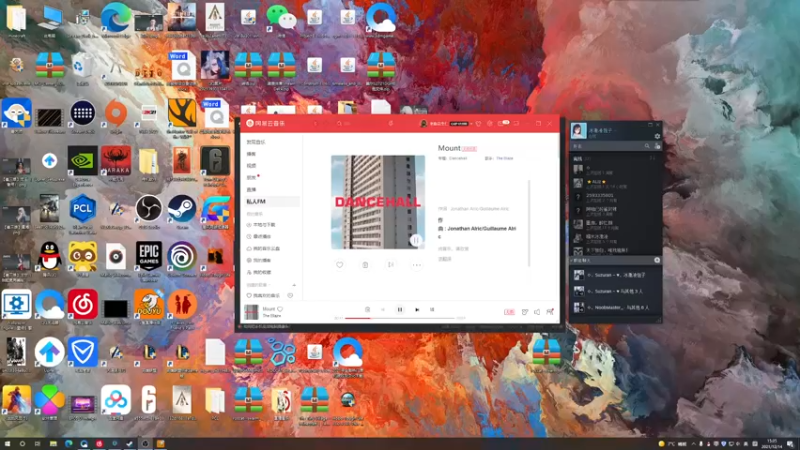Open the volume speaker control in player bar
The image size is (800, 450).
coord(537,312)
